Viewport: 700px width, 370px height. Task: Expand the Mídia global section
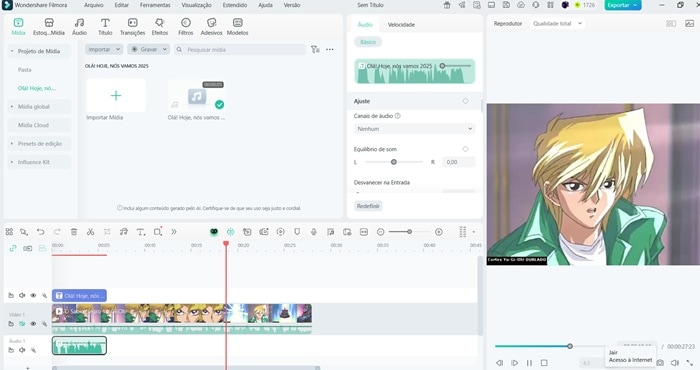pyautogui.click(x=12, y=107)
